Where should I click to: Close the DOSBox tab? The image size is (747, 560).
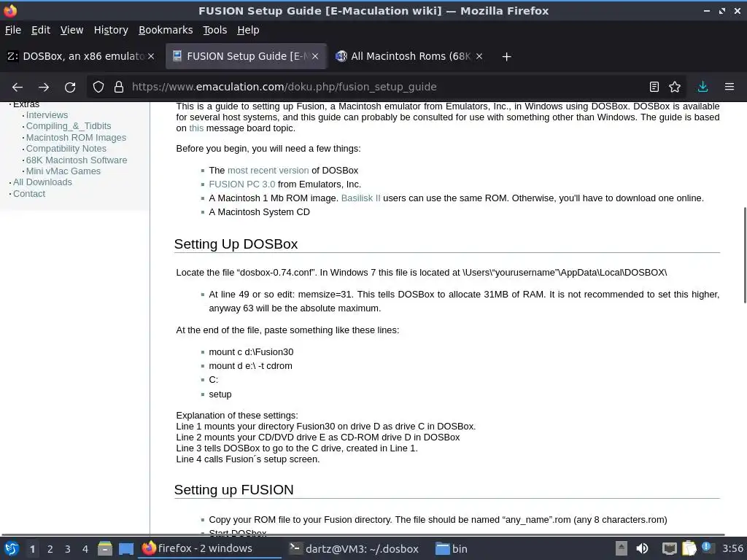click(151, 56)
